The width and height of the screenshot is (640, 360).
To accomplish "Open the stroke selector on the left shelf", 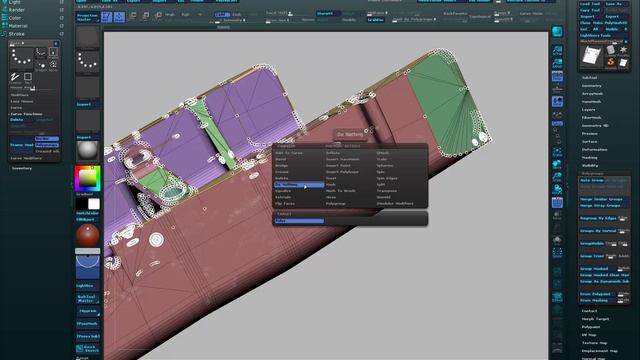I will point(87,61).
